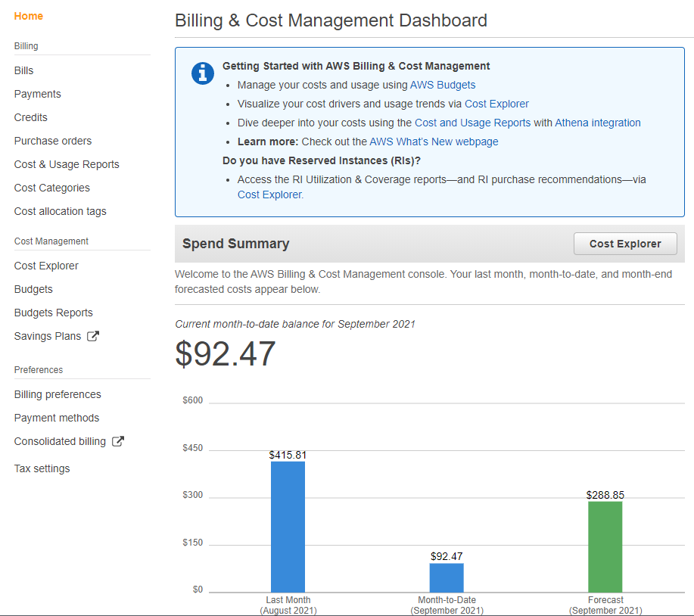This screenshot has width=694, height=616.
Task: Open the Budgets page
Action: tap(33, 288)
